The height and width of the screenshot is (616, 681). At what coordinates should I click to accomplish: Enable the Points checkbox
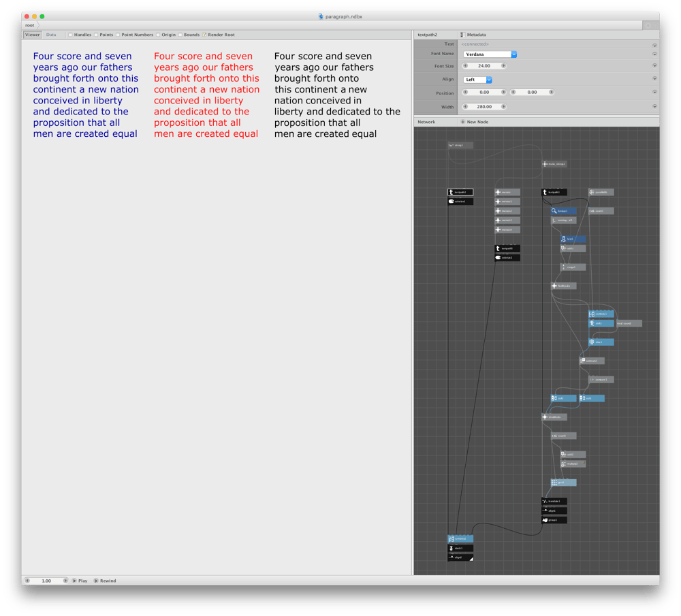96,35
